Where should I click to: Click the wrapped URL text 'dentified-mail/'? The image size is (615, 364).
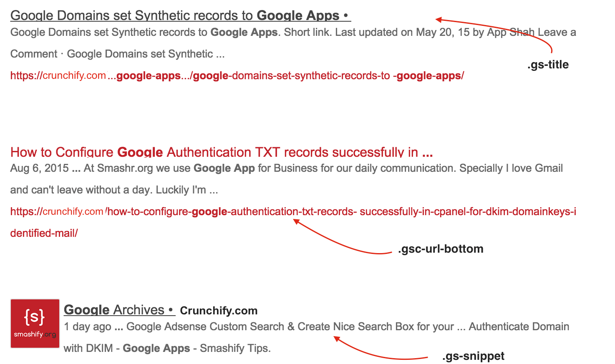point(44,233)
